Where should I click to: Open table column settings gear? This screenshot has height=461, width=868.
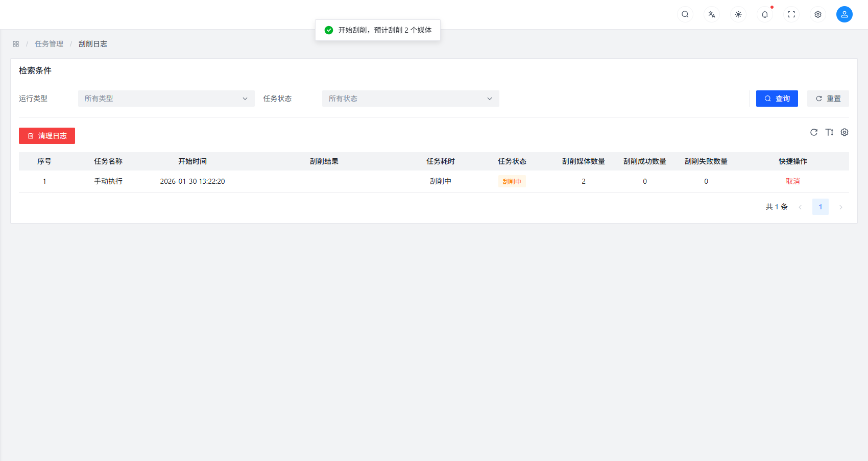point(845,132)
